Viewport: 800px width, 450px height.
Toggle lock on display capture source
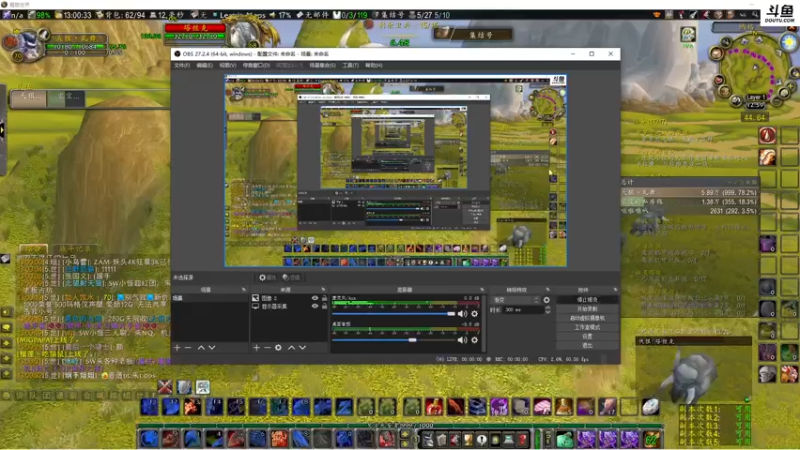pyautogui.click(x=324, y=306)
